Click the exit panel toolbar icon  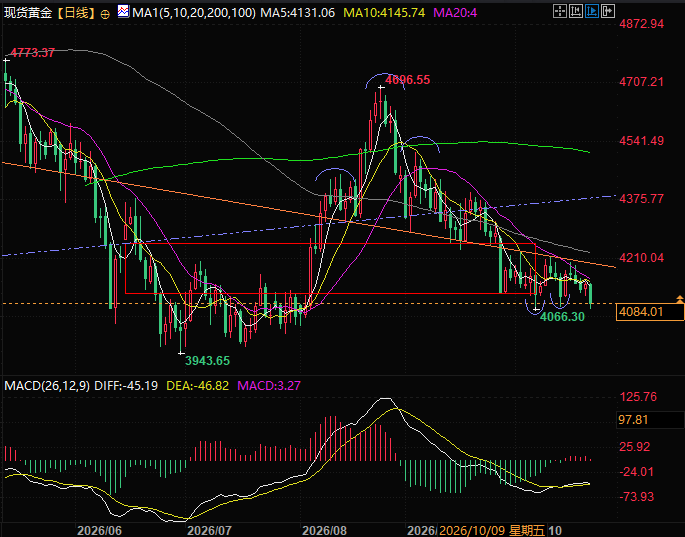click(x=608, y=11)
